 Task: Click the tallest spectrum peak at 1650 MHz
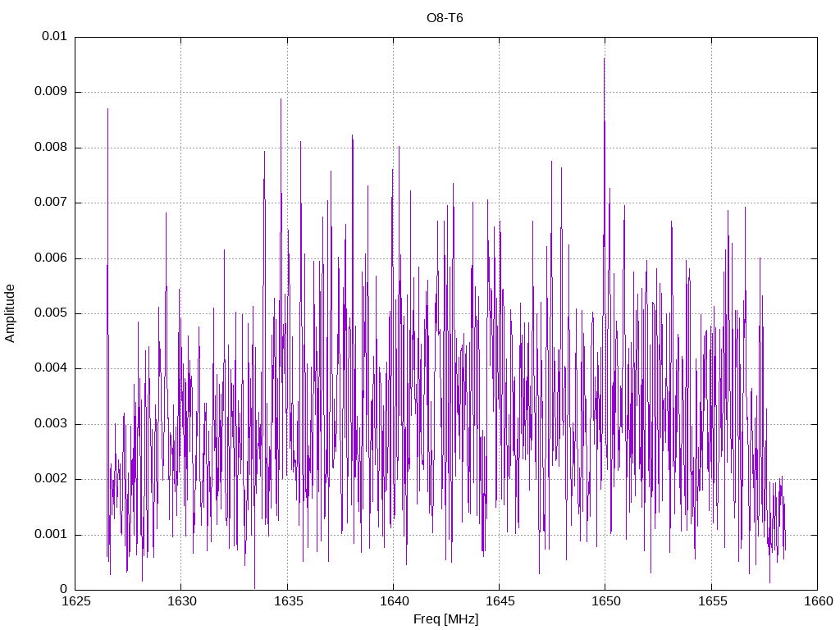click(x=605, y=59)
